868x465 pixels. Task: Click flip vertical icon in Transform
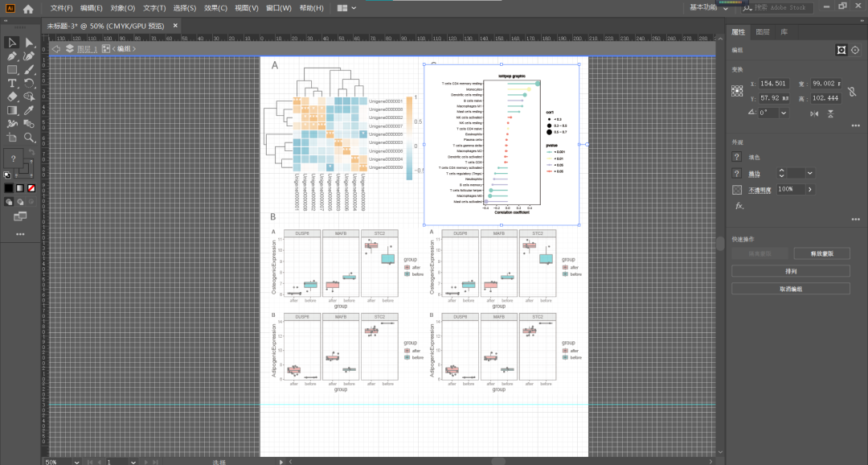pos(830,113)
